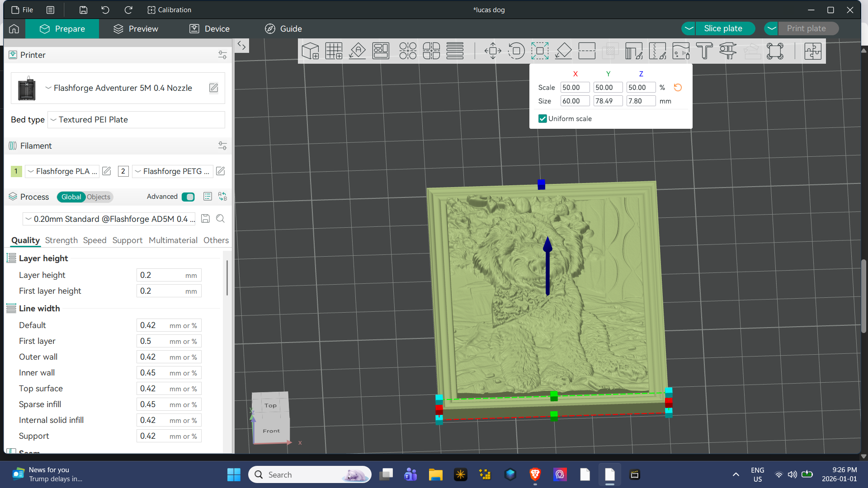The width and height of the screenshot is (868, 488).
Task: Toggle the Advanced mode switch
Action: [188, 197]
